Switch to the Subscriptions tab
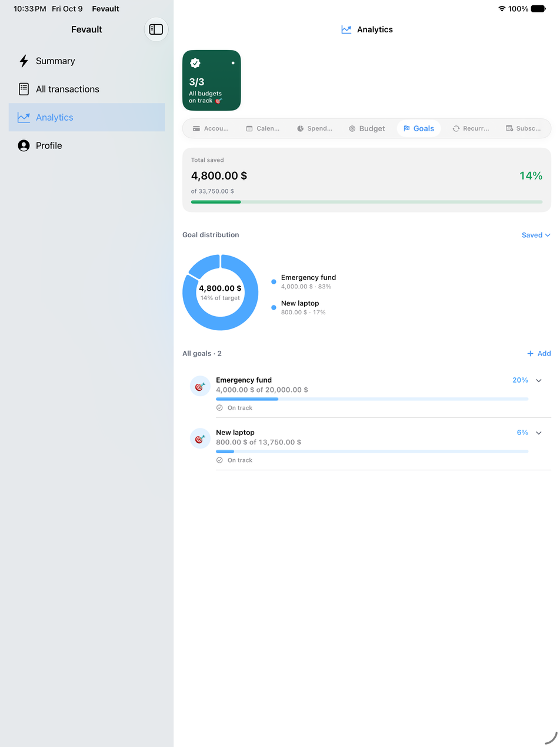 pos(524,128)
